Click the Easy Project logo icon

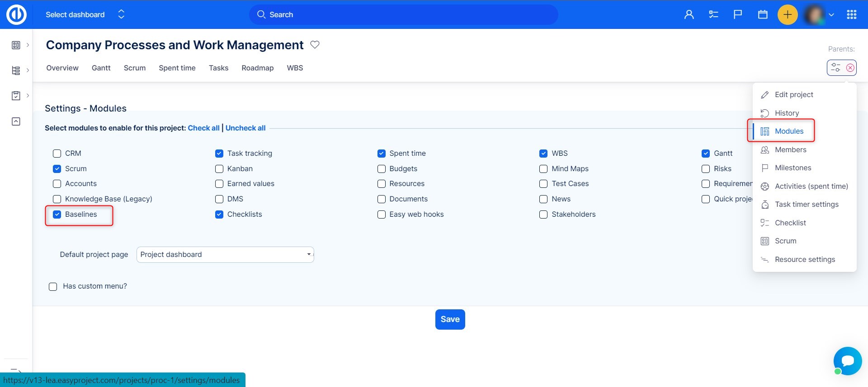(16, 14)
